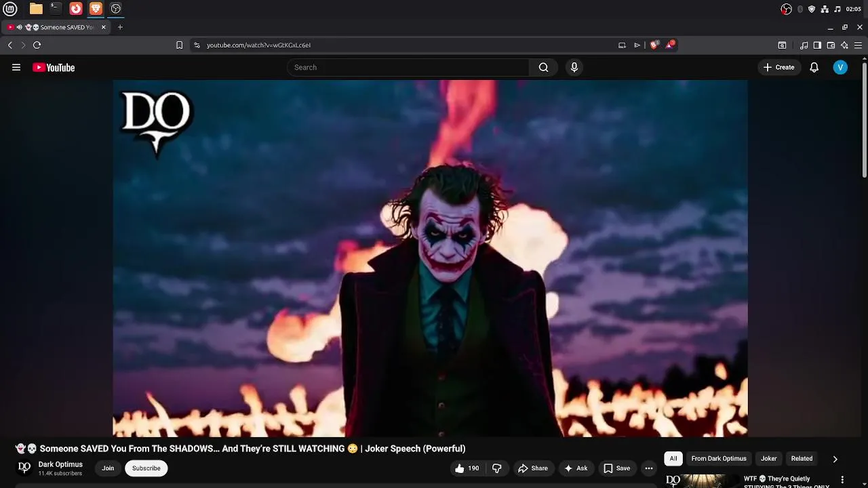Open a new browser tab
This screenshot has width=868, height=488.
point(120,27)
